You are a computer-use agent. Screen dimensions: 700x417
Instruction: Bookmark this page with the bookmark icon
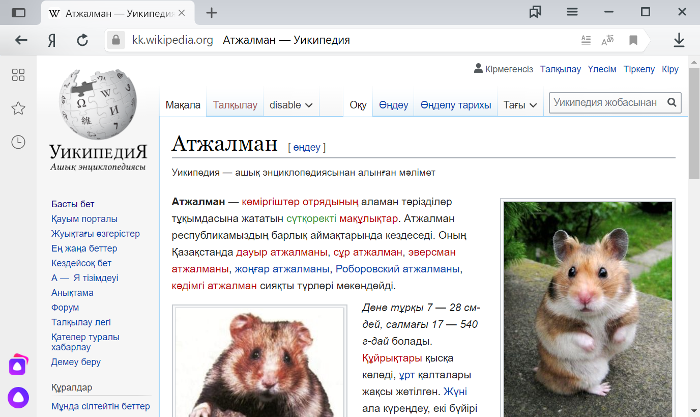click(633, 40)
